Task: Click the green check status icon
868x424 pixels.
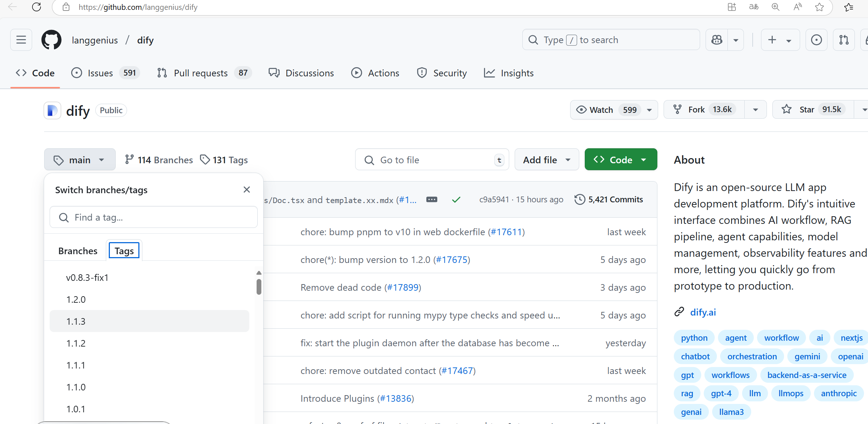Action: coord(456,199)
